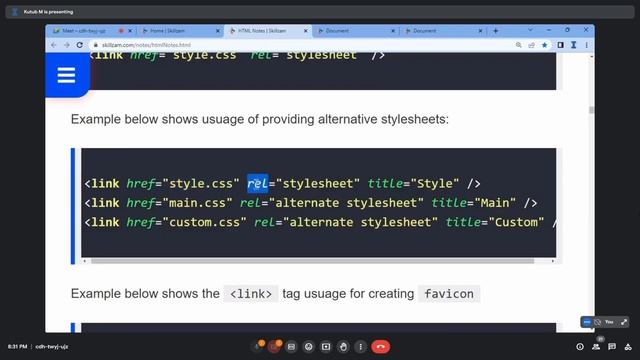Close the second Document tab

tap(480, 31)
